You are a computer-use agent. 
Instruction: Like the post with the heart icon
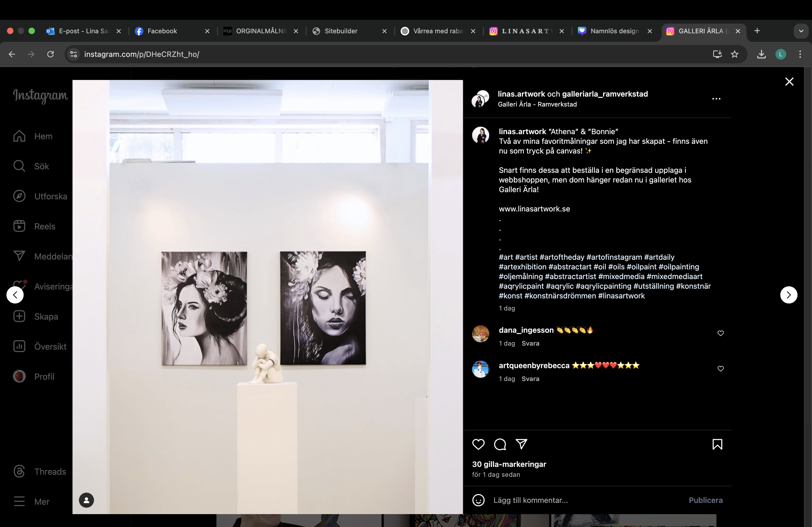pyautogui.click(x=478, y=444)
